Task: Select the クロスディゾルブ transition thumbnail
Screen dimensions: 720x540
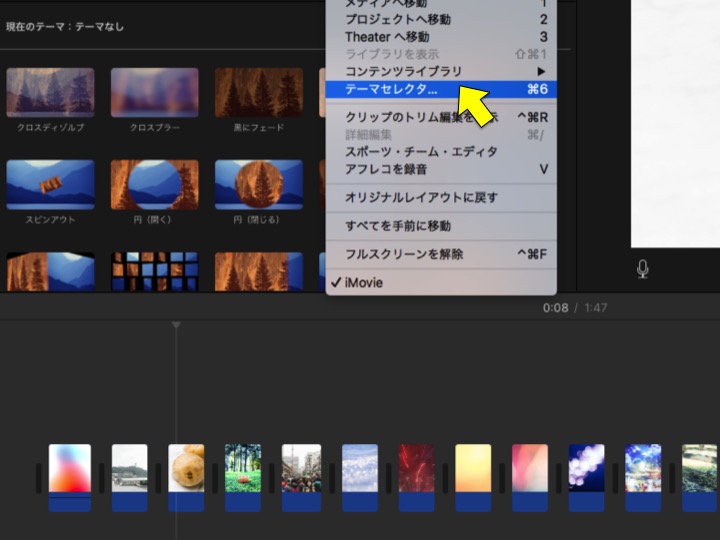Action: 51,92
